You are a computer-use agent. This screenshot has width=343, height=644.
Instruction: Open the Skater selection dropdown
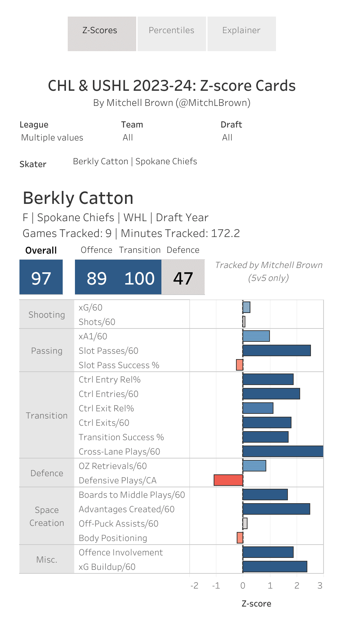point(135,161)
